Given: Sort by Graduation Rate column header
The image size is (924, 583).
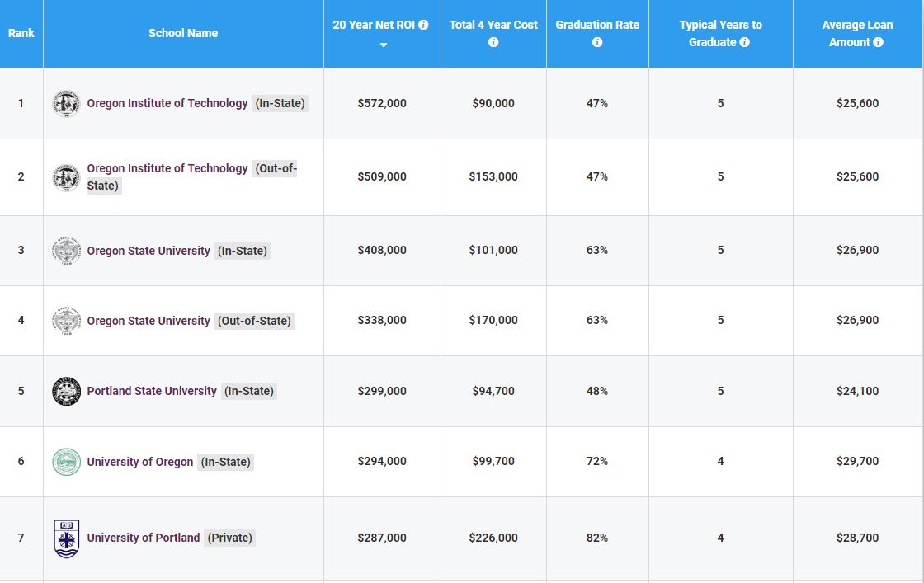Looking at the screenshot, I should [597, 25].
